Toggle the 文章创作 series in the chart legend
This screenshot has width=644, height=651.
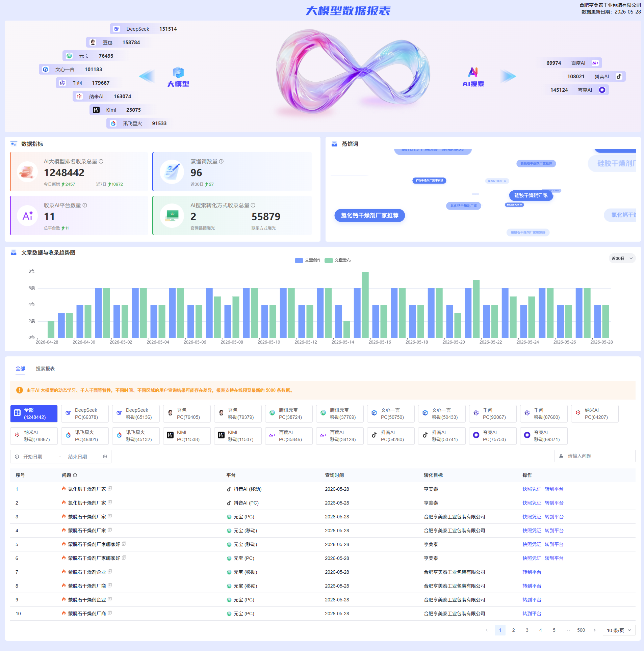coord(308,261)
